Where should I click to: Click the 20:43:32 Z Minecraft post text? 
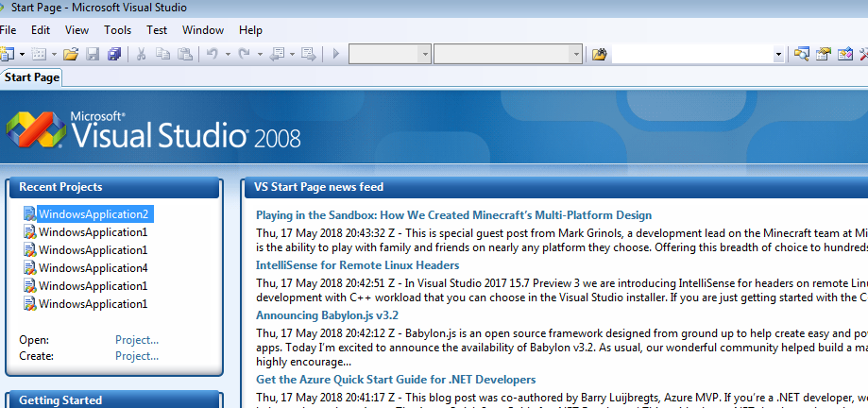click(x=561, y=240)
